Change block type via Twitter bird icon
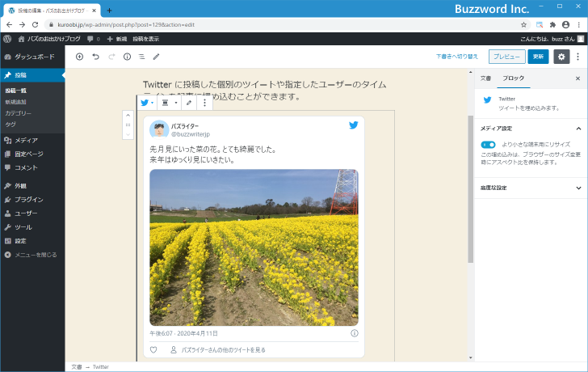The image size is (588, 372). pos(147,103)
